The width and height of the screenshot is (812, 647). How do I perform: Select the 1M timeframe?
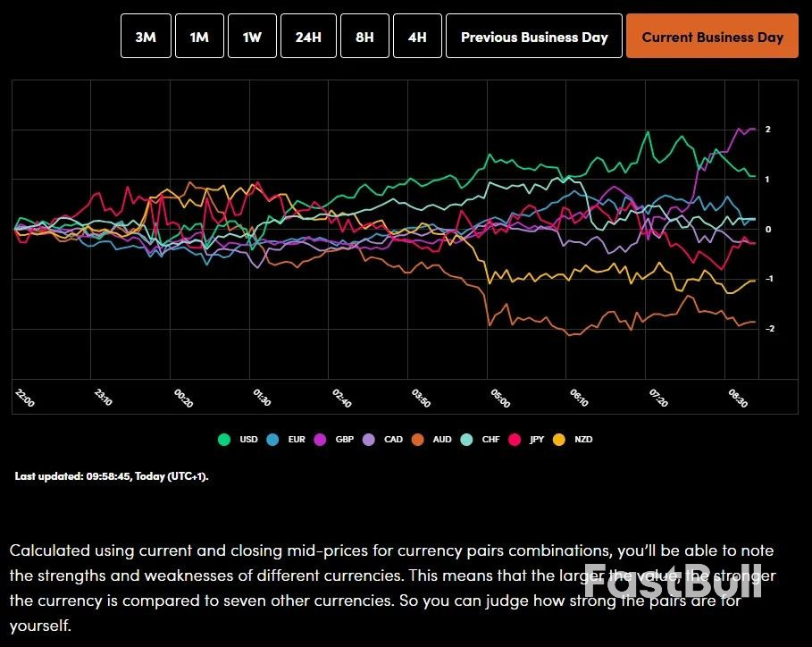[199, 36]
